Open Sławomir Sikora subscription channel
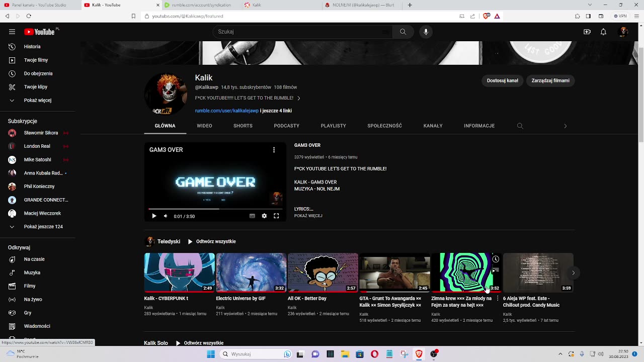The image size is (644, 362). (x=38, y=133)
